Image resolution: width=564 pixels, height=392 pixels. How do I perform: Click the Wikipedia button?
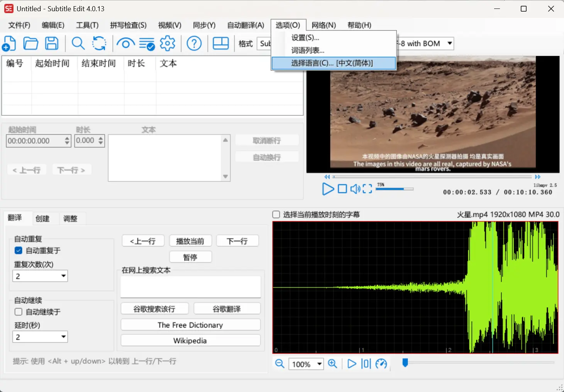click(190, 341)
